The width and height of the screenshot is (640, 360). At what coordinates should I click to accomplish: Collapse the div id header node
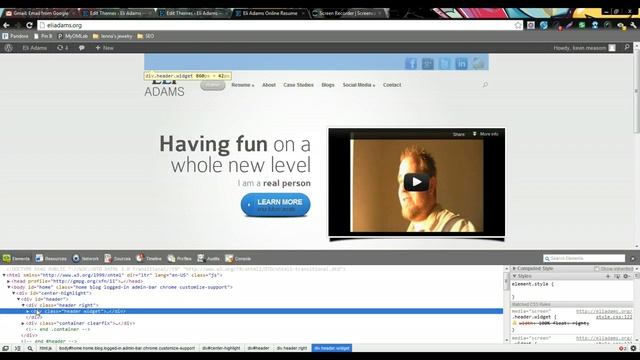click(18, 299)
